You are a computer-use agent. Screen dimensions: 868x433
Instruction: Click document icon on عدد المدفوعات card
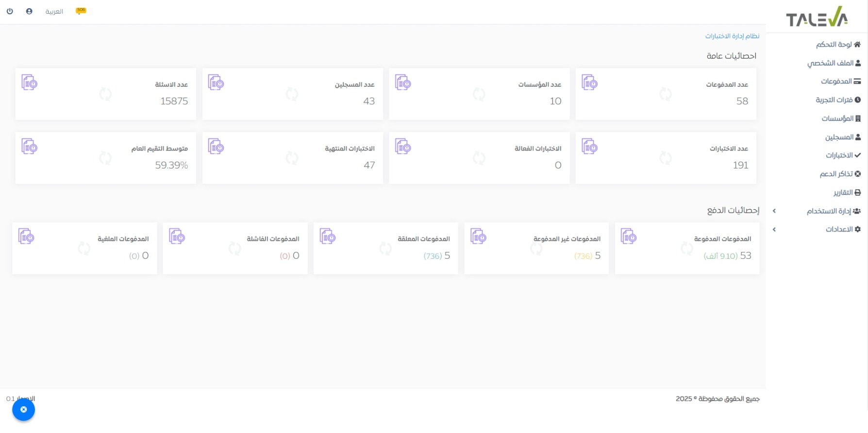590,83
